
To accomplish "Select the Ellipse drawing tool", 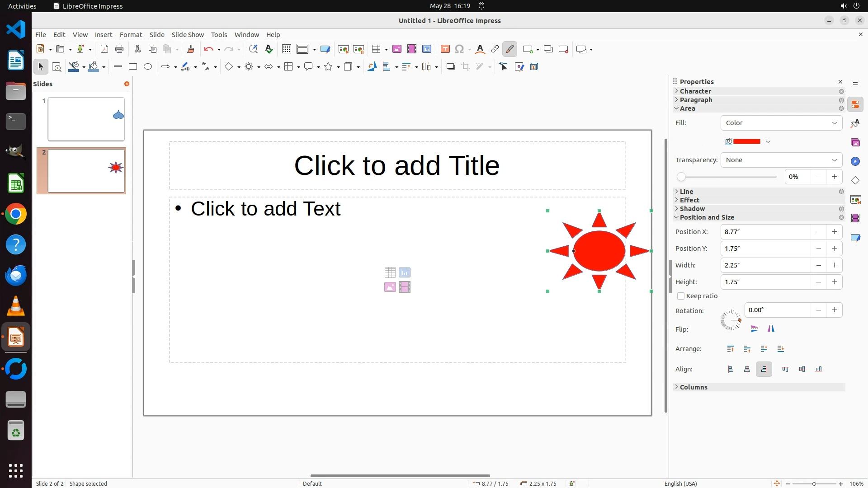I will pyautogui.click(x=148, y=66).
